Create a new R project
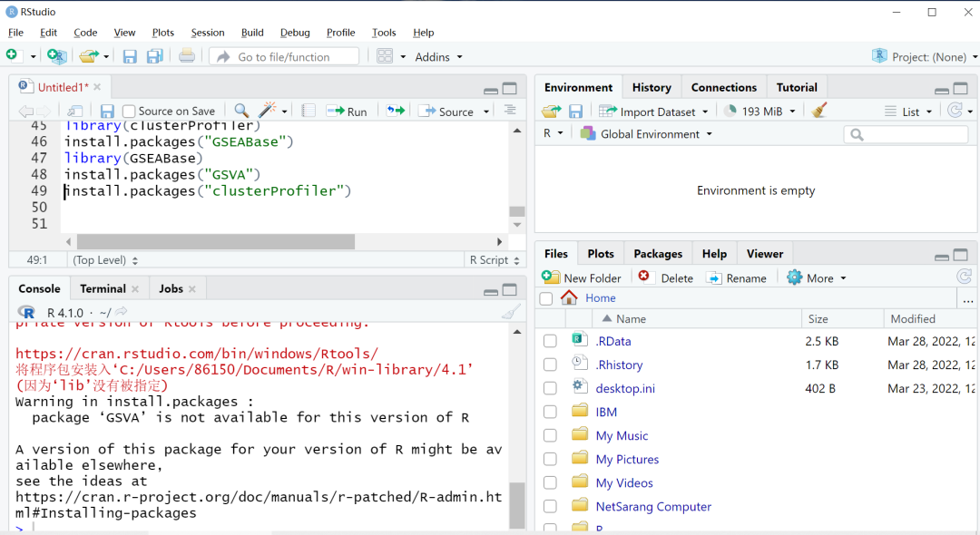Viewport: 980px width, 535px height. [57, 56]
